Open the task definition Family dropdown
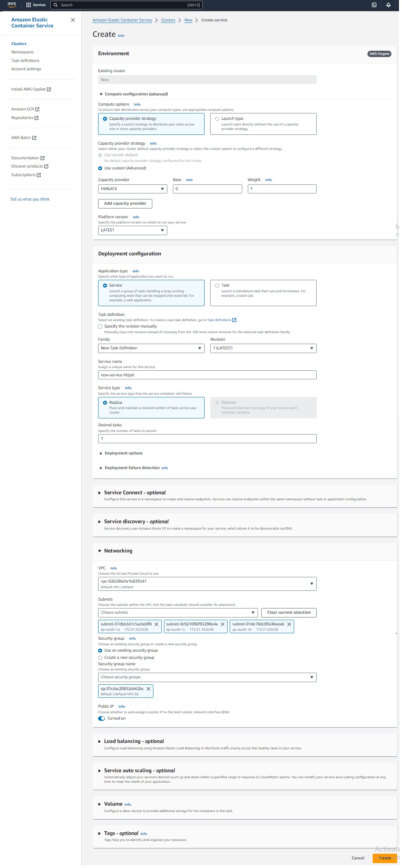 point(151,348)
